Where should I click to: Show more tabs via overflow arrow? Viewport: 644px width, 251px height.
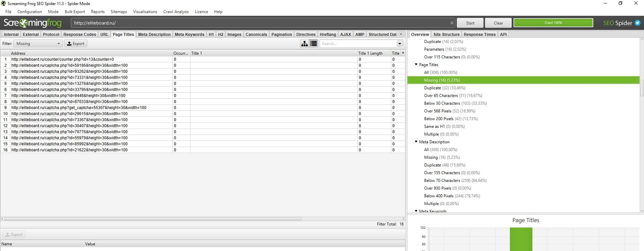[x=401, y=34]
